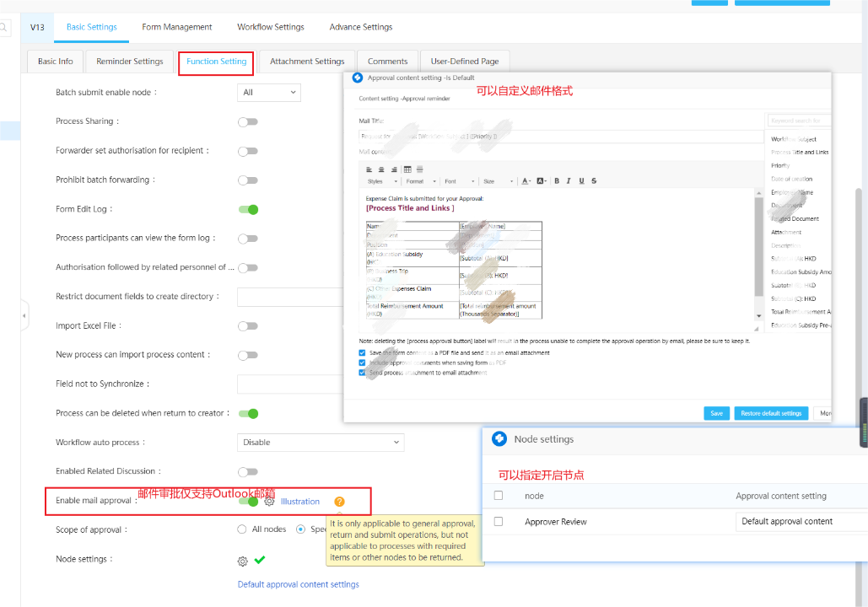Viewport: 868px width, 607px height.
Task: Uncheck Save form content as PDF checkbox
Action: click(x=362, y=353)
